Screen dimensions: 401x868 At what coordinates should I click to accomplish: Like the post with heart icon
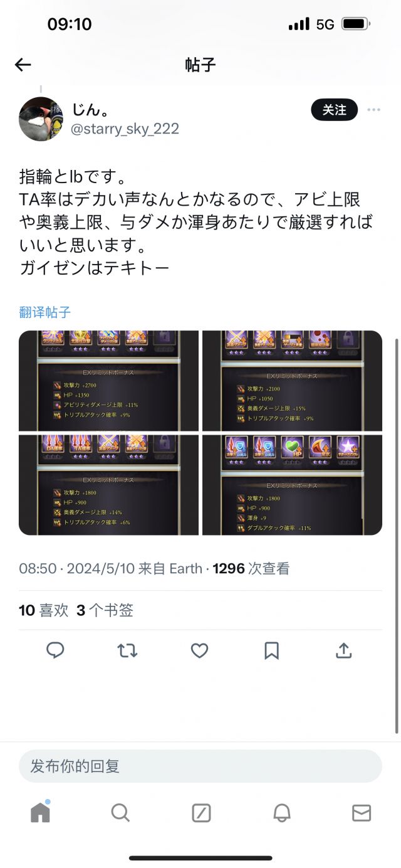pos(199,651)
